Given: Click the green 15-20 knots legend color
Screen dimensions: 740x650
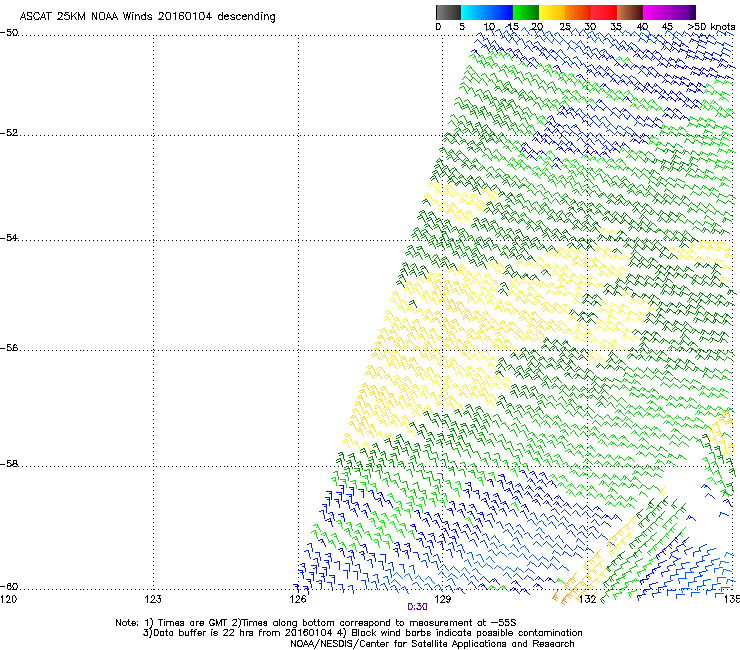Looking at the screenshot, I should [526, 12].
